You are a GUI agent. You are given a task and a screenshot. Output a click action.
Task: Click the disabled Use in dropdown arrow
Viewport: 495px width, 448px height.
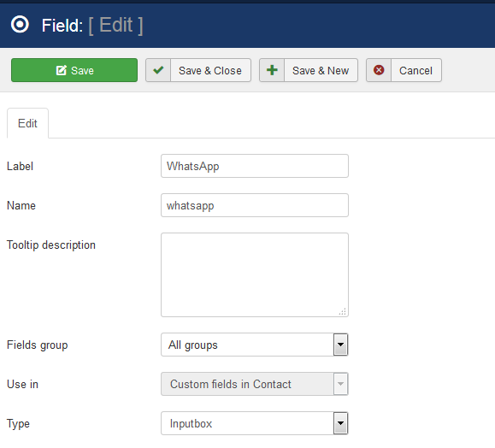pos(340,384)
